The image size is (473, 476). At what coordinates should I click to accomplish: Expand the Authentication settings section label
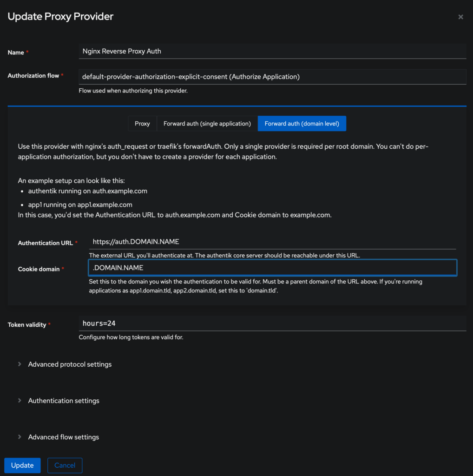tap(64, 401)
